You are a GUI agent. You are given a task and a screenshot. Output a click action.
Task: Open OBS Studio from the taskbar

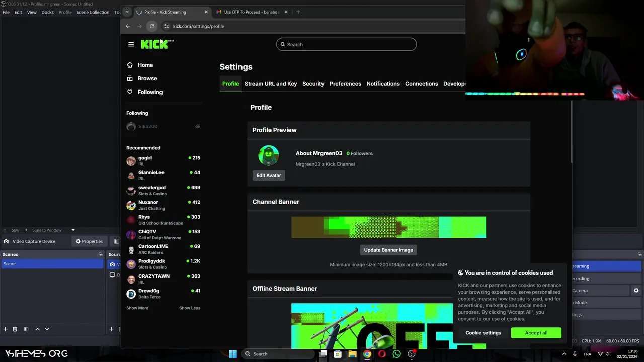[412, 354]
